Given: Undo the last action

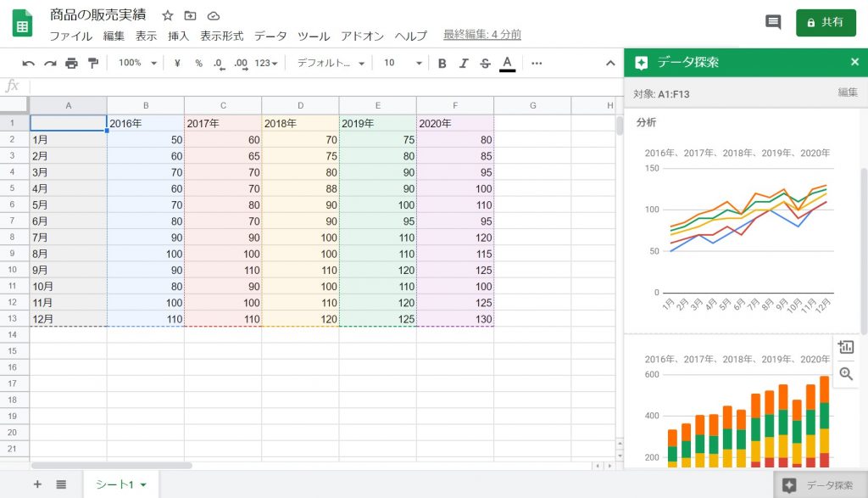Looking at the screenshot, I should [x=28, y=63].
